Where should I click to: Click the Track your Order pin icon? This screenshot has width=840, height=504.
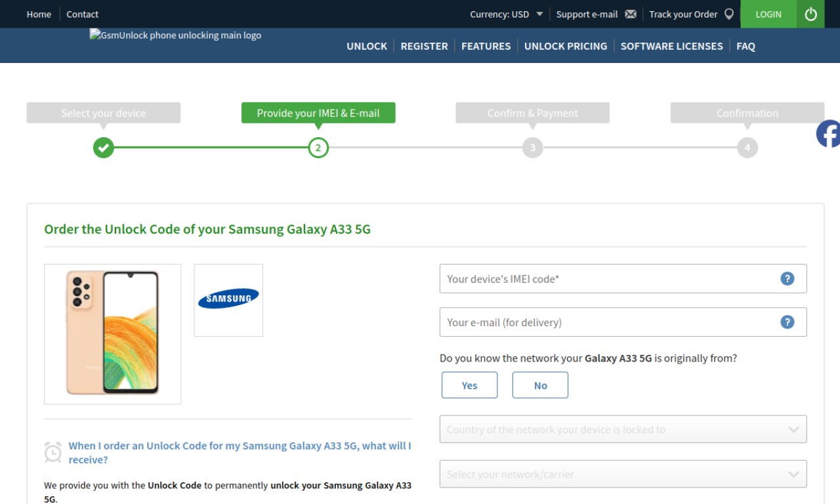tap(729, 14)
